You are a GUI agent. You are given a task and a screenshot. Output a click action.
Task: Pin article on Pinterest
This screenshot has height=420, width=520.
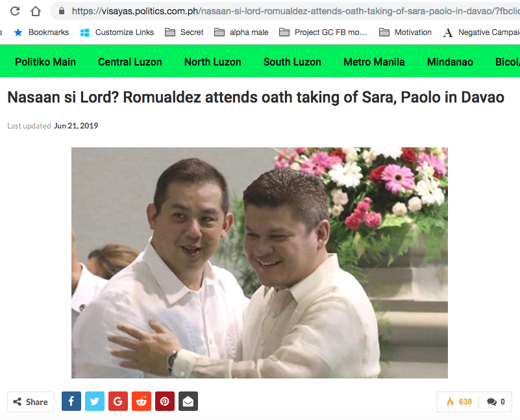(165, 401)
